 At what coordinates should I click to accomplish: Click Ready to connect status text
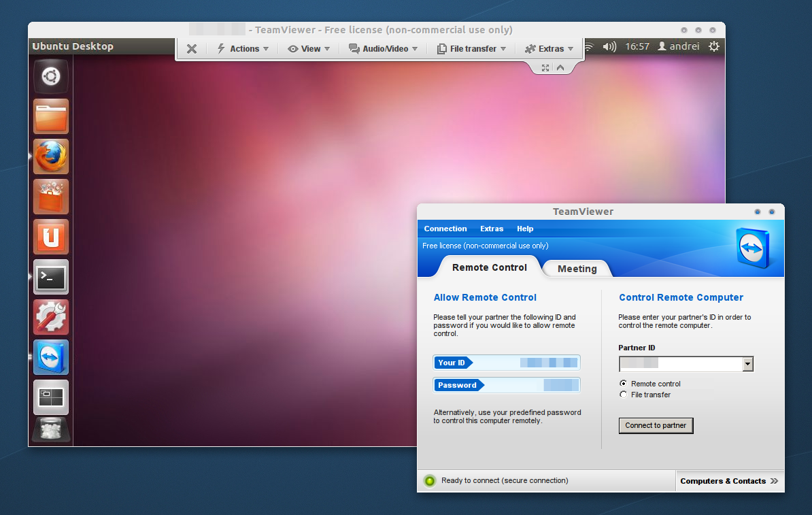tap(505, 481)
